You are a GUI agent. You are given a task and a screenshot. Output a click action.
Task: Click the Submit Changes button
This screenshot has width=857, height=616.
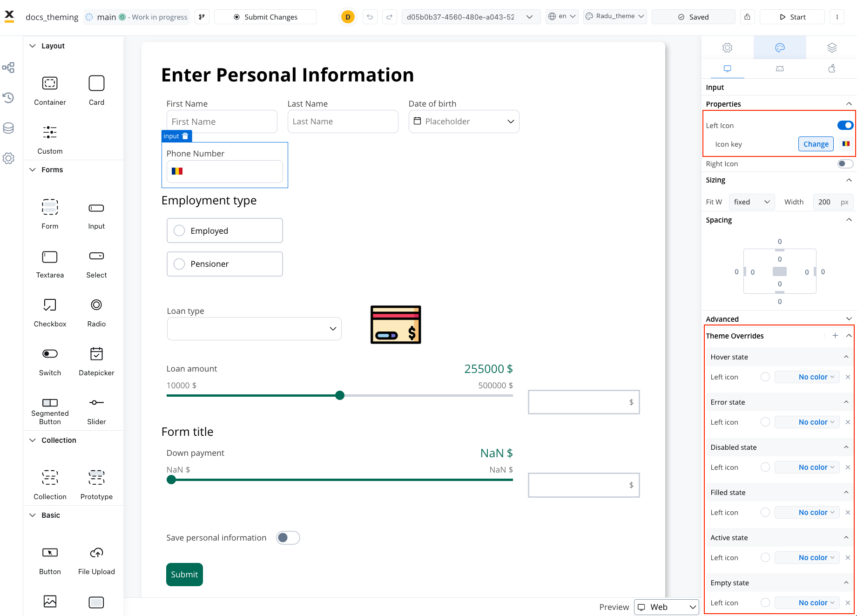coord(265,17)
